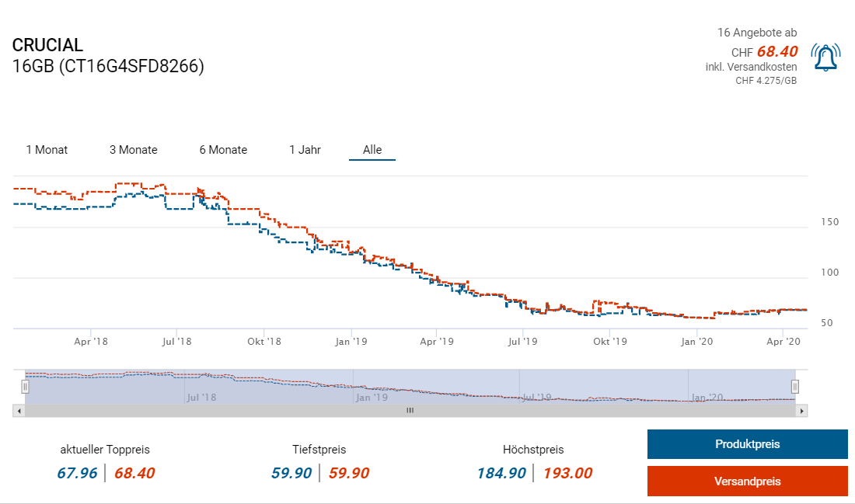
Task: Click the Jan '19 axis label on the main chart
Action: pyautogui.click(x=351, y=342)
